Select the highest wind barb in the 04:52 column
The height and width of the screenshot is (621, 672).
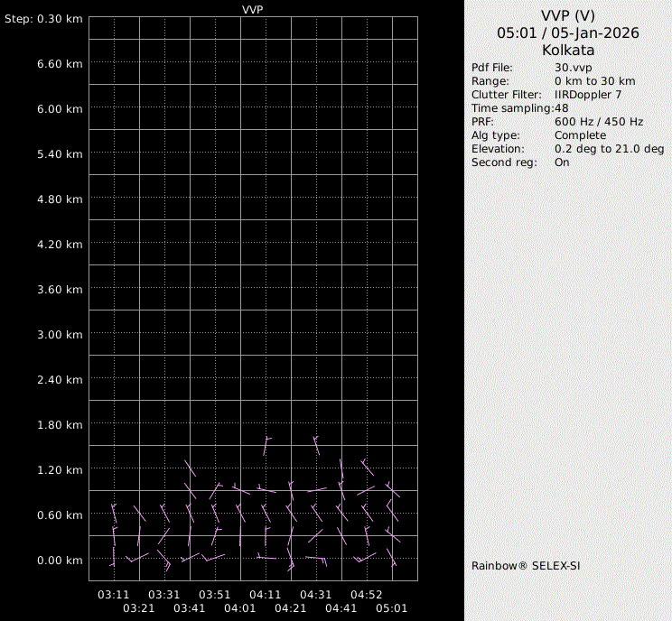click(x=367, y=467)
